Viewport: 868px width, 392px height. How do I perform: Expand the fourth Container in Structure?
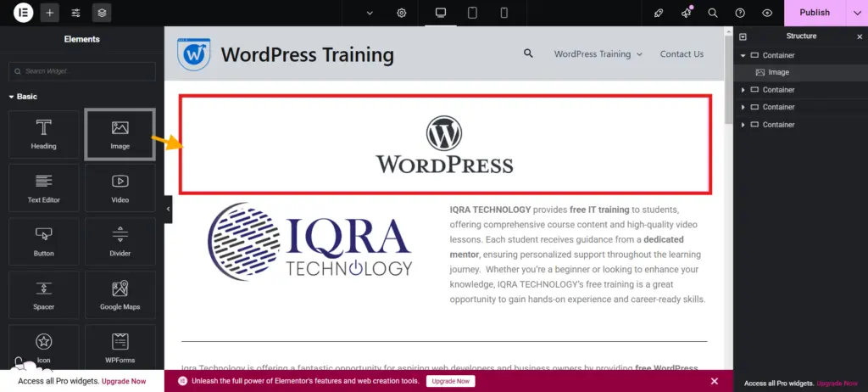click(x=743, y=125)
